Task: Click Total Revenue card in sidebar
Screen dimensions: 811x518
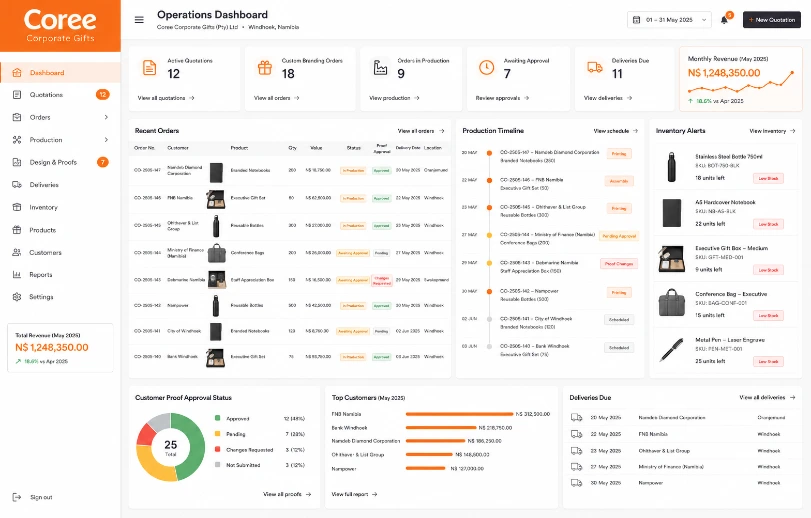Action: point(60,348)
